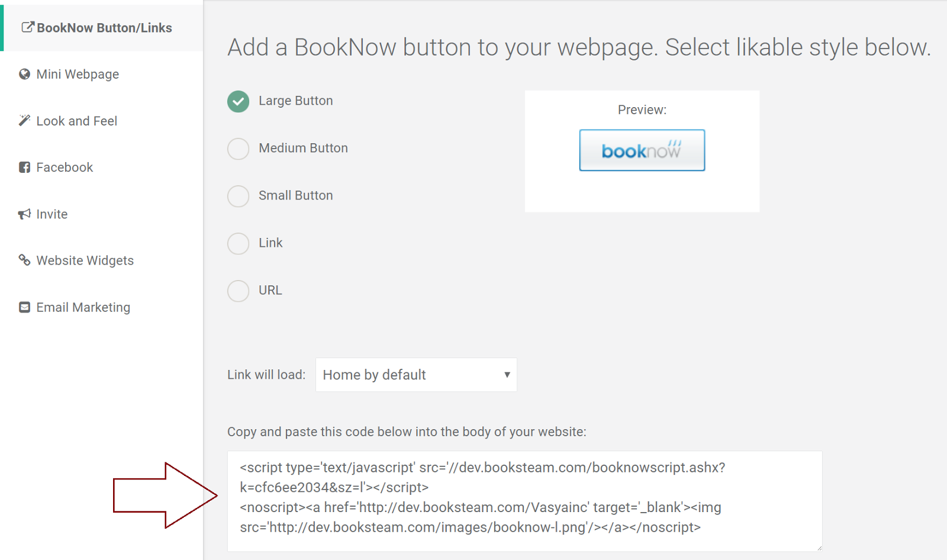Select the Link radio option
947x560 pixels.
point(238,243)
